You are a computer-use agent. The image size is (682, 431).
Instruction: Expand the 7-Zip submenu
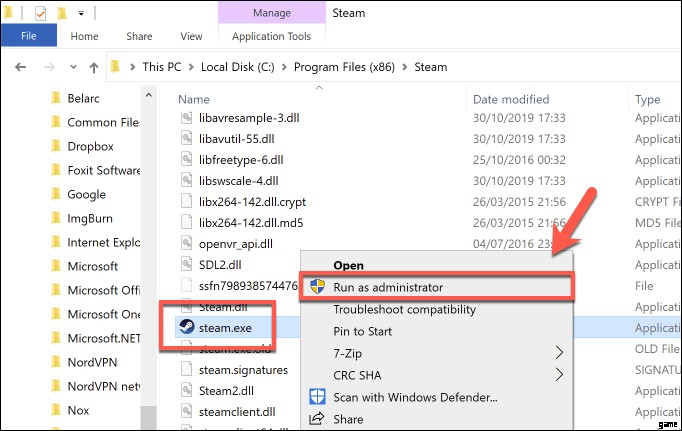pos(559,353)
